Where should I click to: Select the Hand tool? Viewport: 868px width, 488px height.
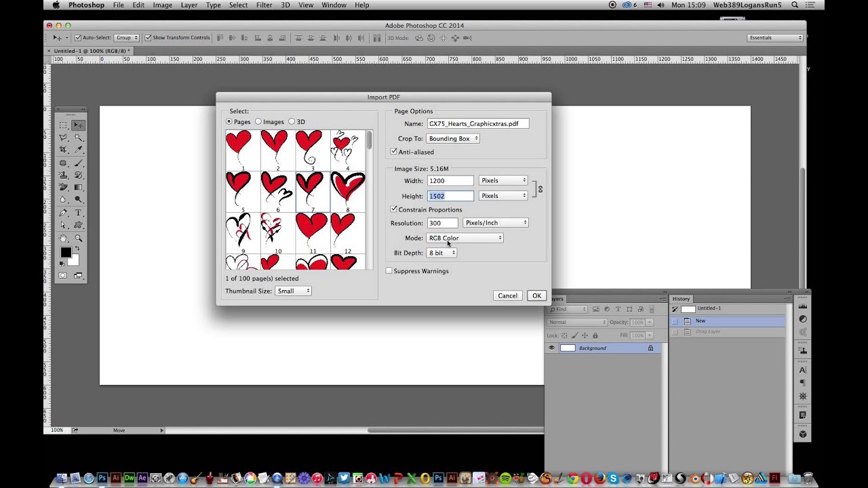coord(63,238)
